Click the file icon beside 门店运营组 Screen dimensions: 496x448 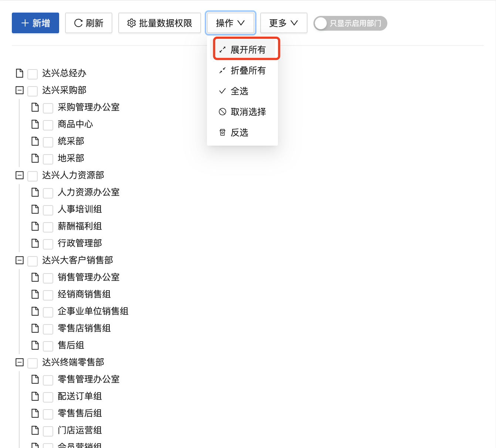tap(35, 430)
